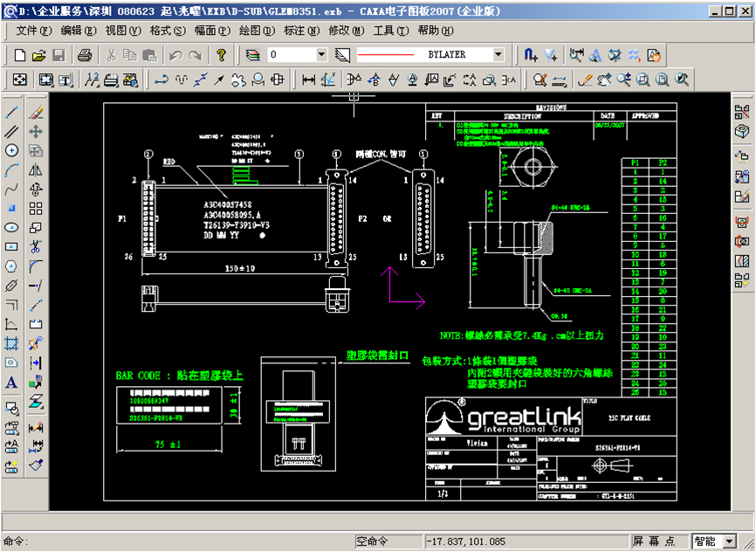Image resolution: width=756 pixels, height=552 pixels.
Task: Select the Circle drawing tool
Action: click(x=11, y=150)
